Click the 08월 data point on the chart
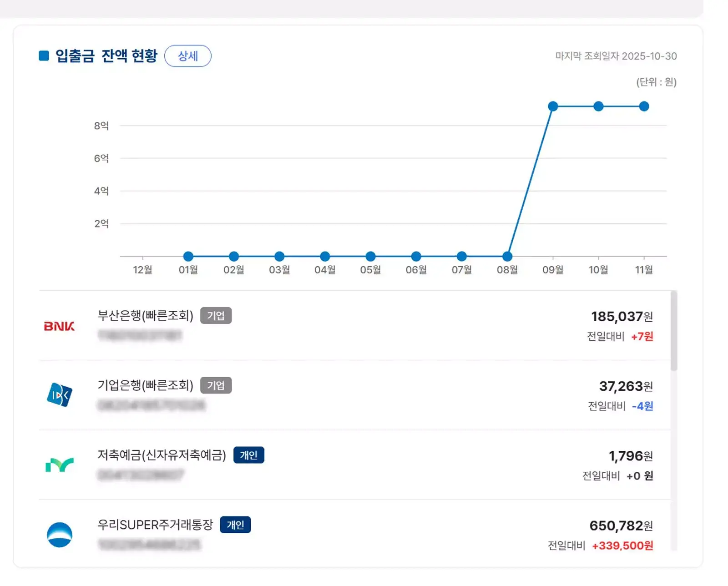The height and width of the screenshot is (586, 728). [508, 256]
